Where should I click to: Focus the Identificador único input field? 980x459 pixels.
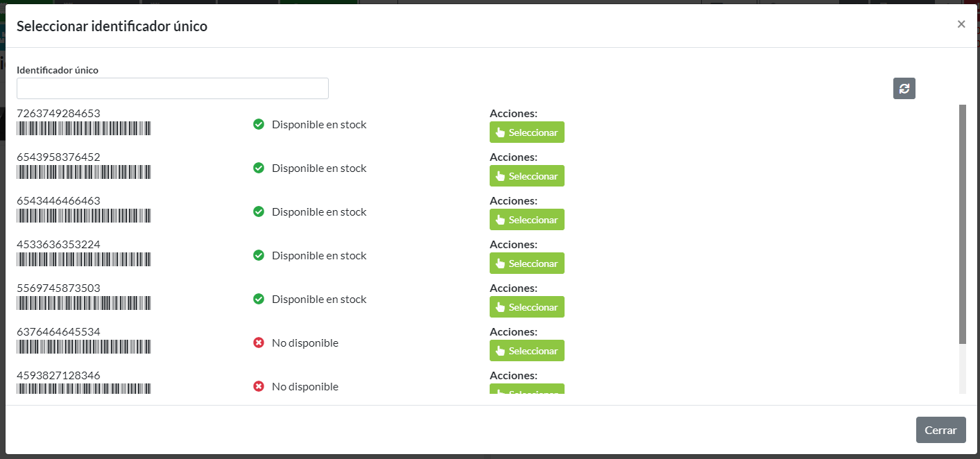[x=172, y=89]
